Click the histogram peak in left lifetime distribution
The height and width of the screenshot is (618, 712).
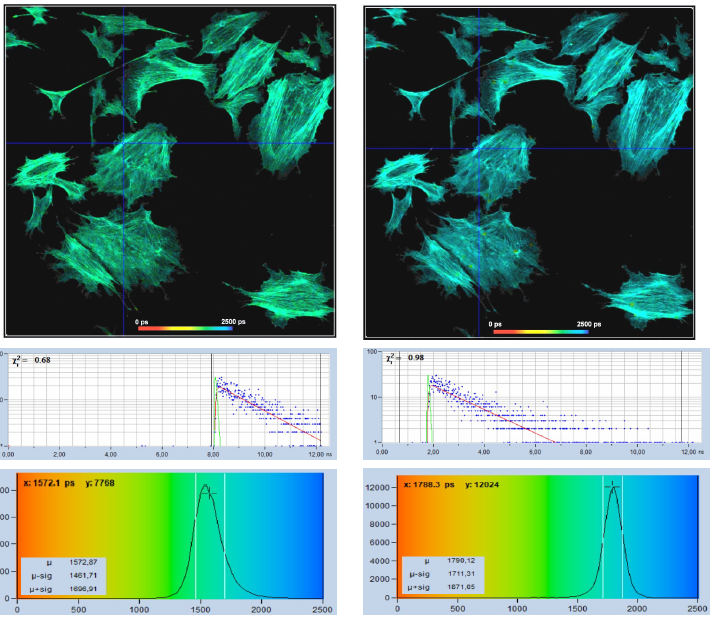click(205, 487)
